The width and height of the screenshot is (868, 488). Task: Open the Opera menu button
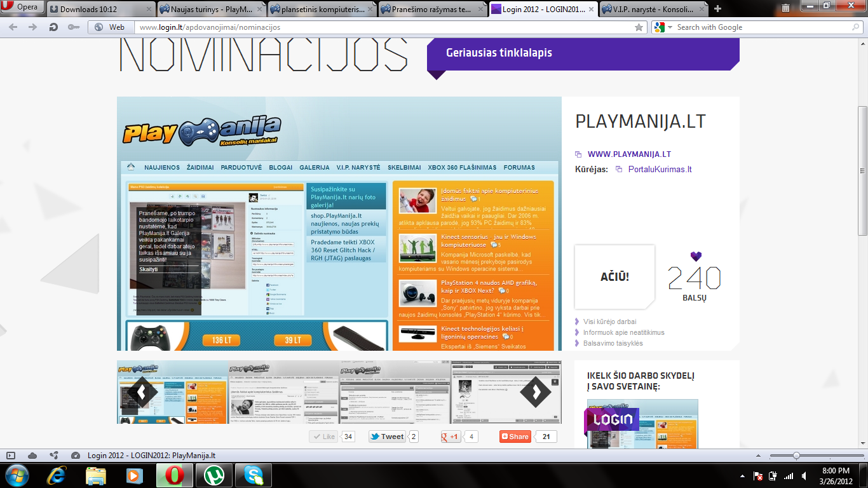[23, 7]
